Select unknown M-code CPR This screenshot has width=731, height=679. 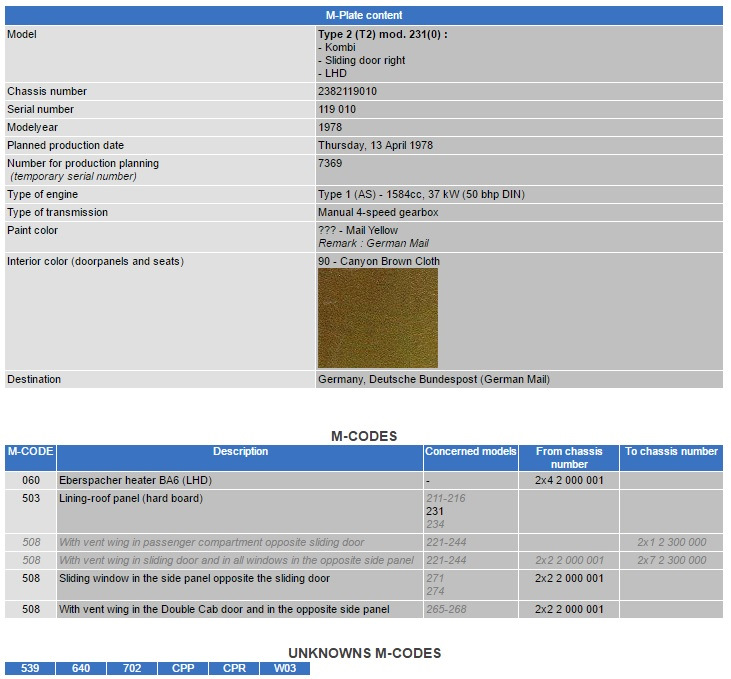[234, 668]
